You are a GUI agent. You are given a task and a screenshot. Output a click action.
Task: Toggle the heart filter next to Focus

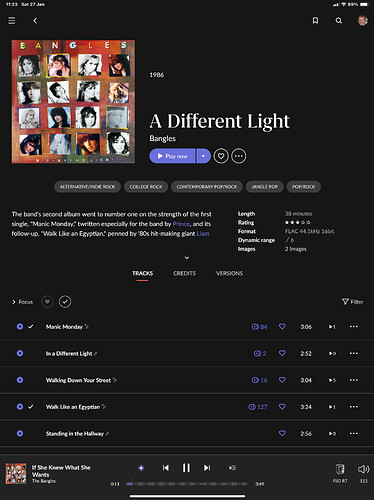(47, 302)
